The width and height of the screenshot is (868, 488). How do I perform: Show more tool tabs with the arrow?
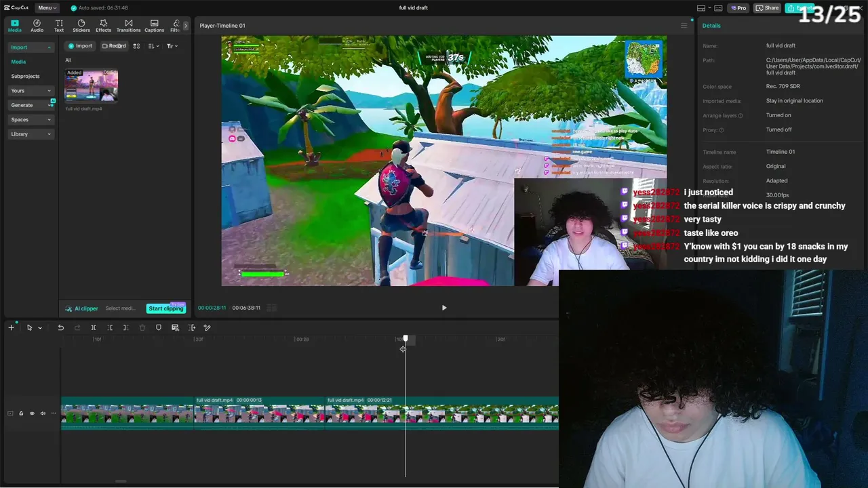click(186, 26)
